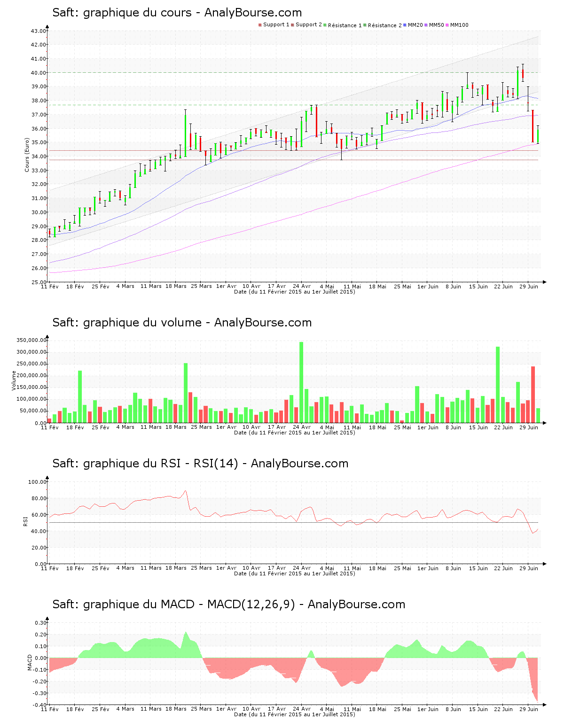Click the 34.00 price axis value

click(39, 156)
